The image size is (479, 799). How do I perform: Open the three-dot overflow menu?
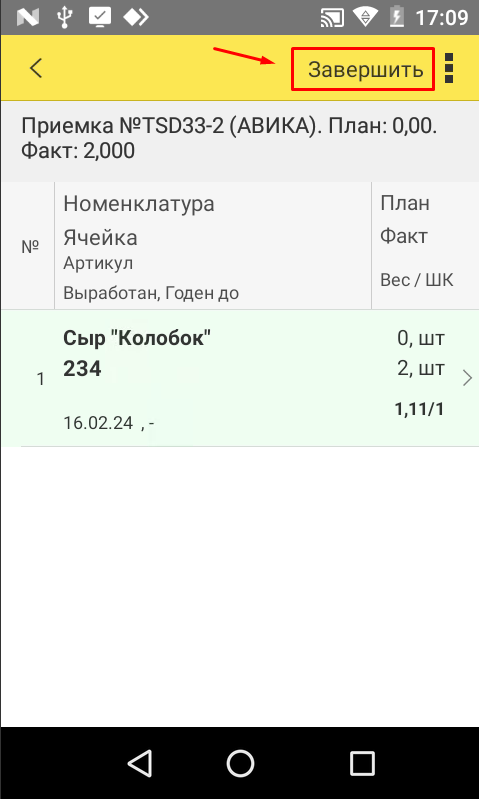(449, 68)
